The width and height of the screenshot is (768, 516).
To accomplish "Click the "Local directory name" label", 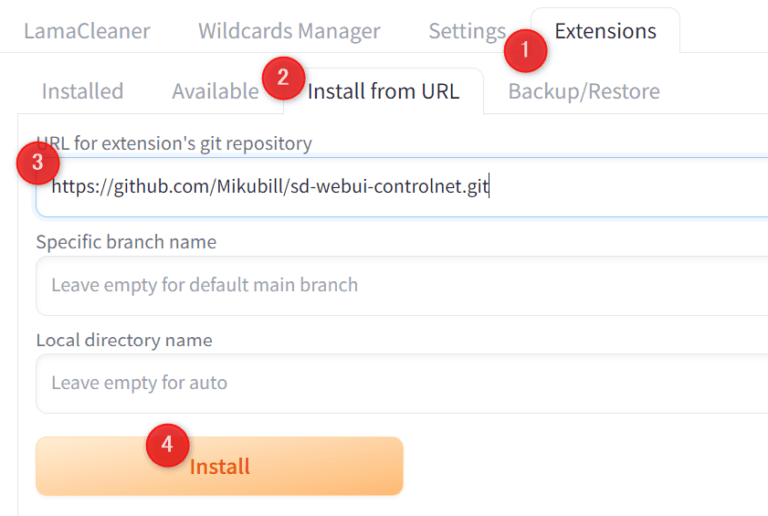I will click(x=124, y=340).
